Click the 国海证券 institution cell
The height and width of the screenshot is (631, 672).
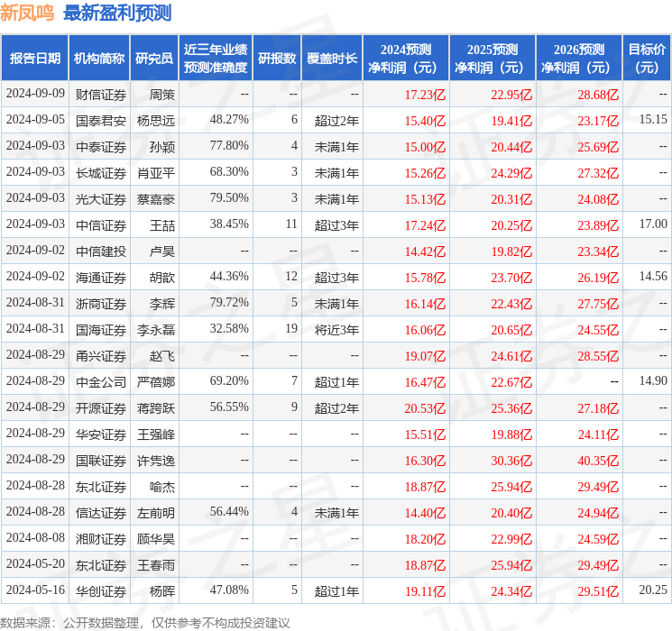(101, 329)
